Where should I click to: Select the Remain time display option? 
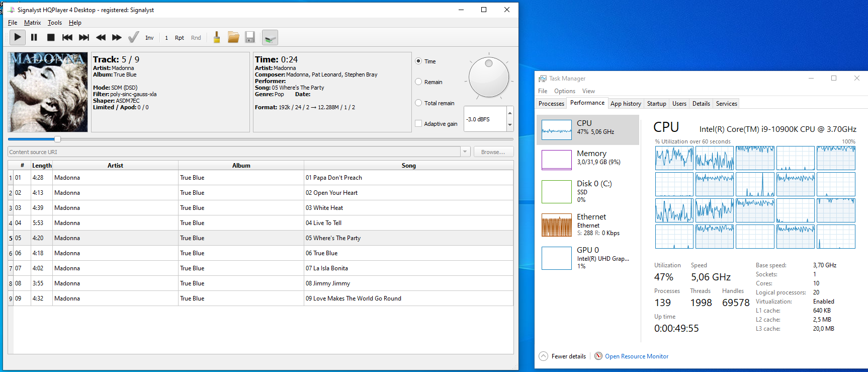pos(418,82)
